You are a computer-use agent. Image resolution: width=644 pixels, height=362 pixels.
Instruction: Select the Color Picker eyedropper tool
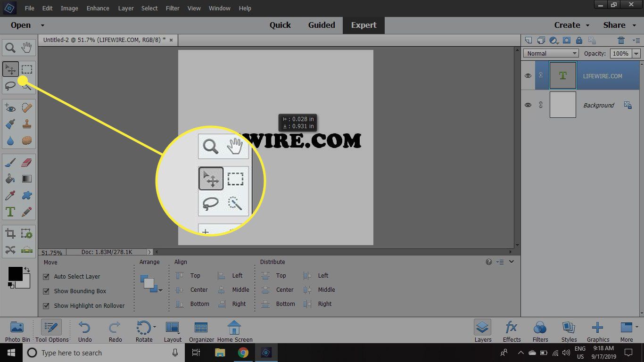[x=10, y=195]
